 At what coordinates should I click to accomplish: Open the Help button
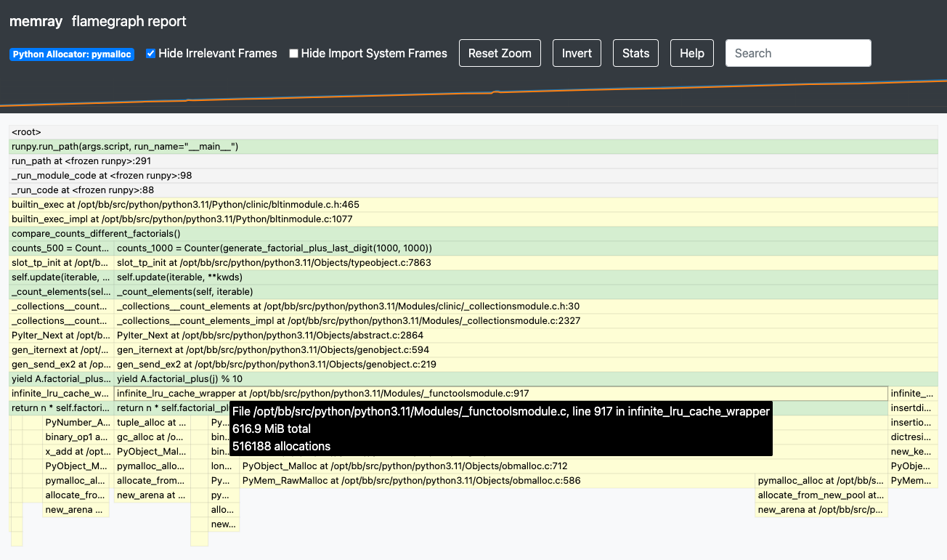point(691,53)
